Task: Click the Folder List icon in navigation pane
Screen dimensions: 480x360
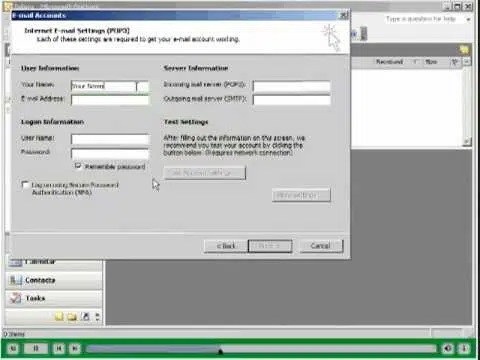Action: [72, 316]
